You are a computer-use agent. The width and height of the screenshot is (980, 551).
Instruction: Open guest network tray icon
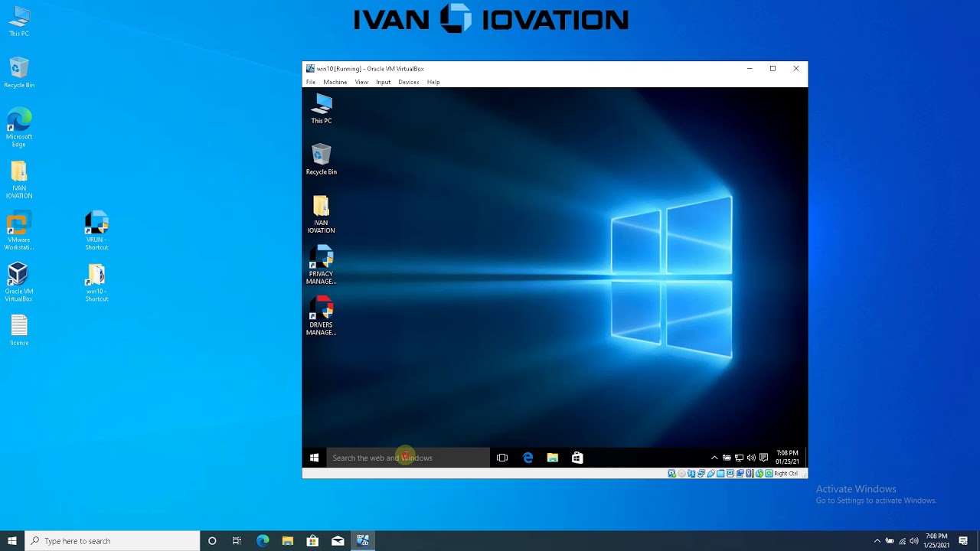point(739,458)
